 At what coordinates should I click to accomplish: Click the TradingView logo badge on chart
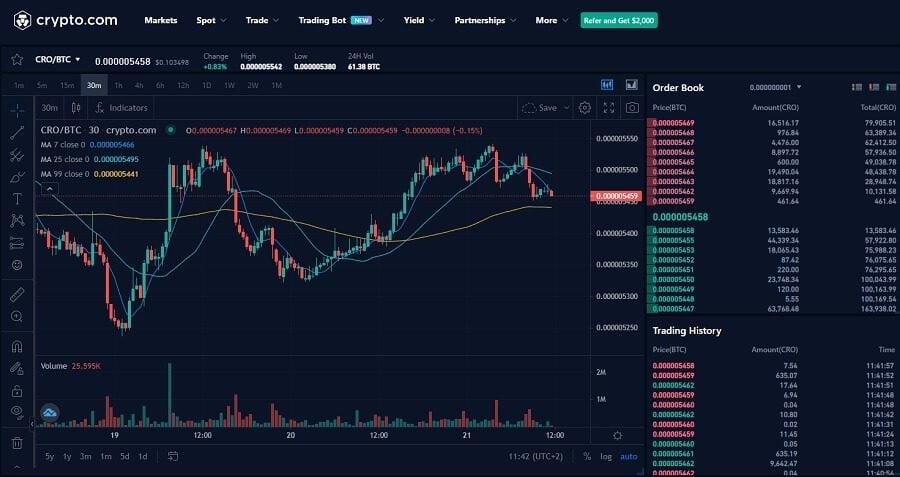[50, 412]
